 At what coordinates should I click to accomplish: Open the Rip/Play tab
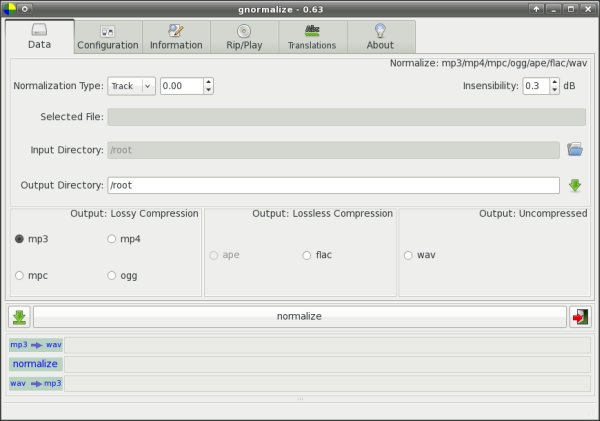pyautogui.click(x=244, y=38)
